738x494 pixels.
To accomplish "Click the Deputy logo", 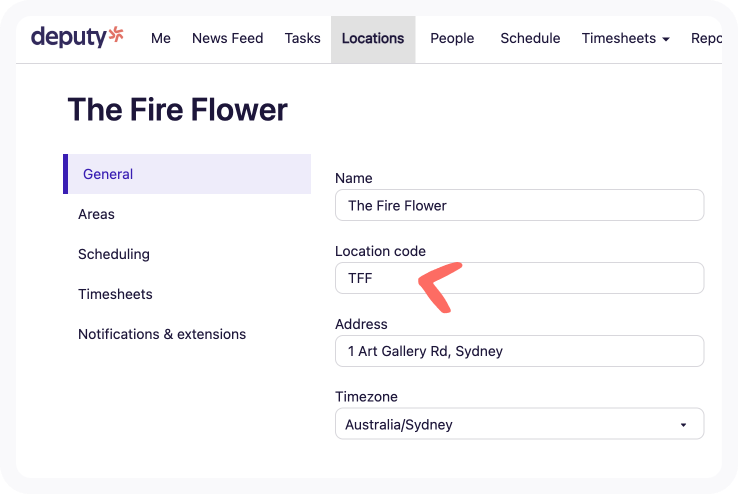I will coord(77,37).
